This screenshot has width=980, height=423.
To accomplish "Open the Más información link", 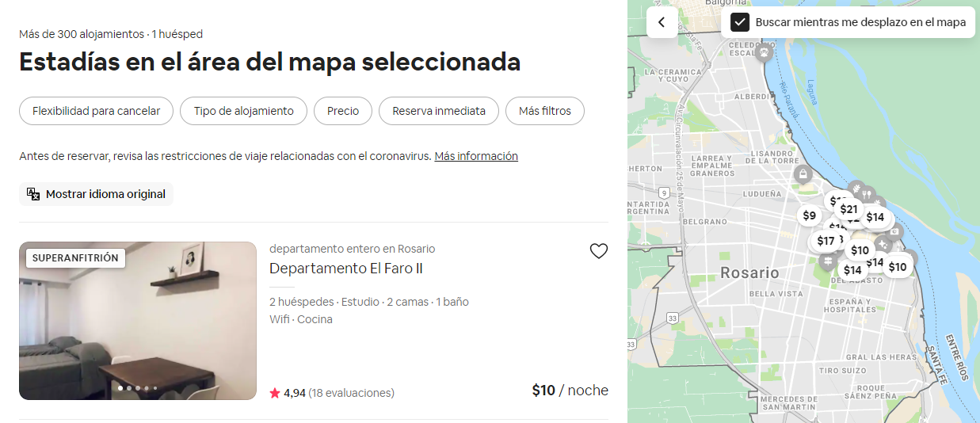I will pos(476,156).
